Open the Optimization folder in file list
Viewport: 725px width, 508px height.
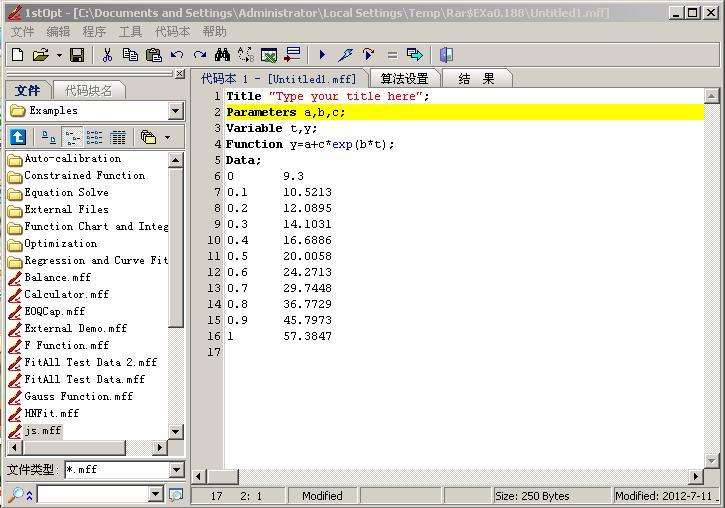(60, 243)
